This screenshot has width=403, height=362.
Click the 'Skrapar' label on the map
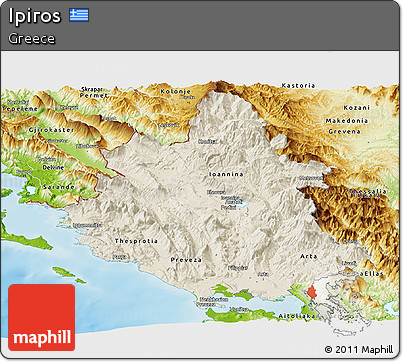[x=92, y=89]
